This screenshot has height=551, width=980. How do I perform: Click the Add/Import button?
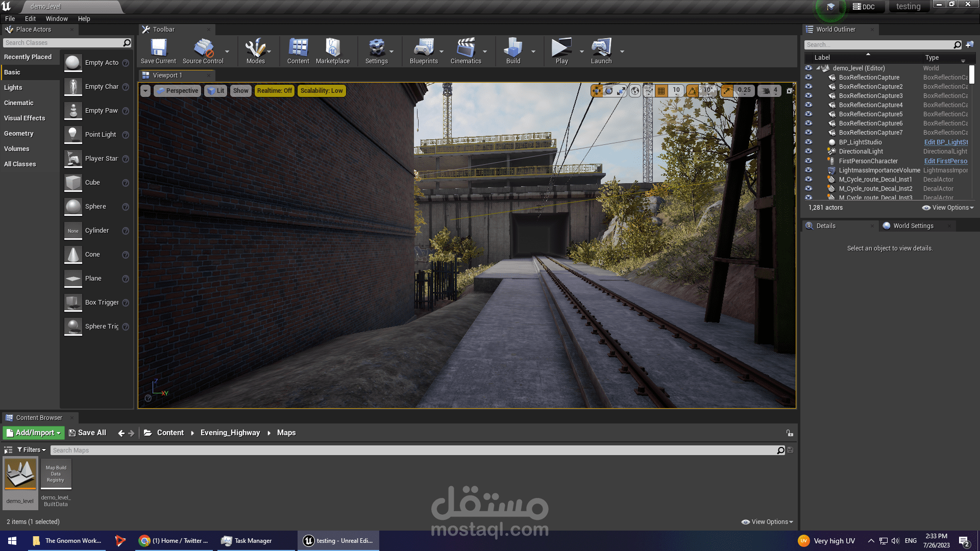(x=34, y=433)
